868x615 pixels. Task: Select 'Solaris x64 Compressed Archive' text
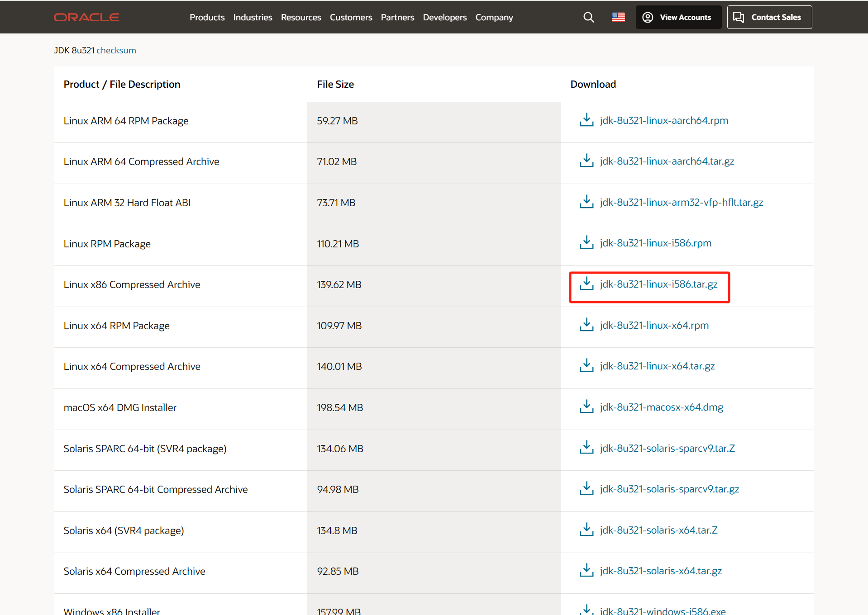[134, 571]
